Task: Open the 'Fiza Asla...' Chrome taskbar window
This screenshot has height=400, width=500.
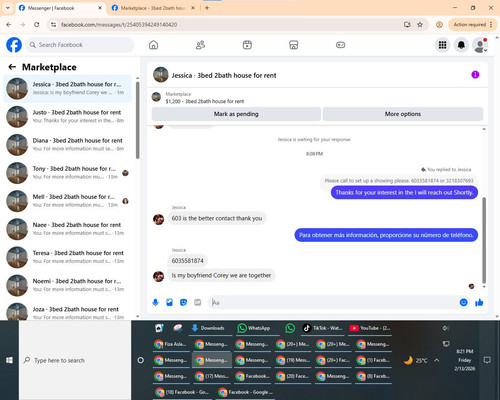Action: pos(171,344)
